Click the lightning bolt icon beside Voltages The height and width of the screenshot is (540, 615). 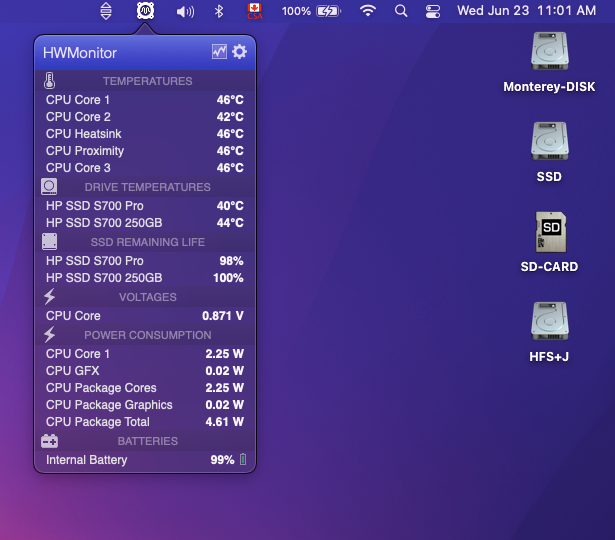coord(49,296)
